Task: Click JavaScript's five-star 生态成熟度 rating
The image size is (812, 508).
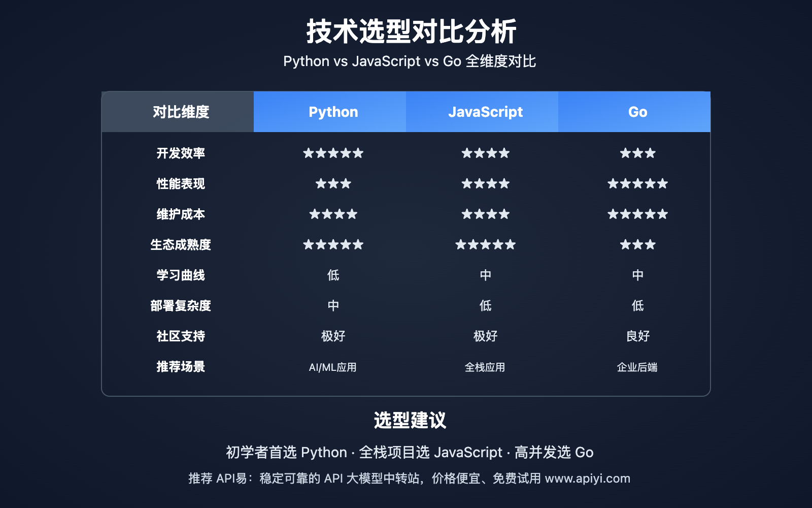Action: pyautogui.click(x=486, y=244)
